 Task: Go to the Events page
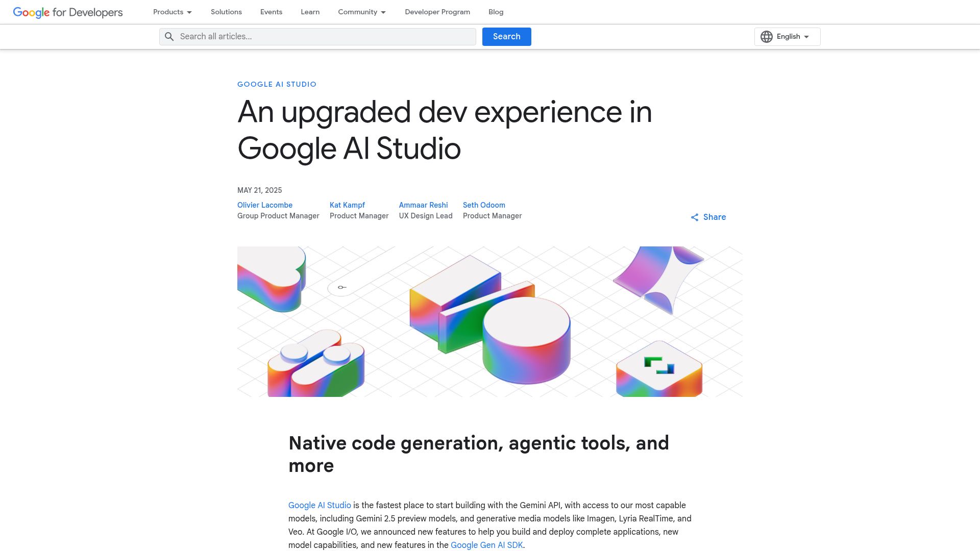(x=271, y=12)
